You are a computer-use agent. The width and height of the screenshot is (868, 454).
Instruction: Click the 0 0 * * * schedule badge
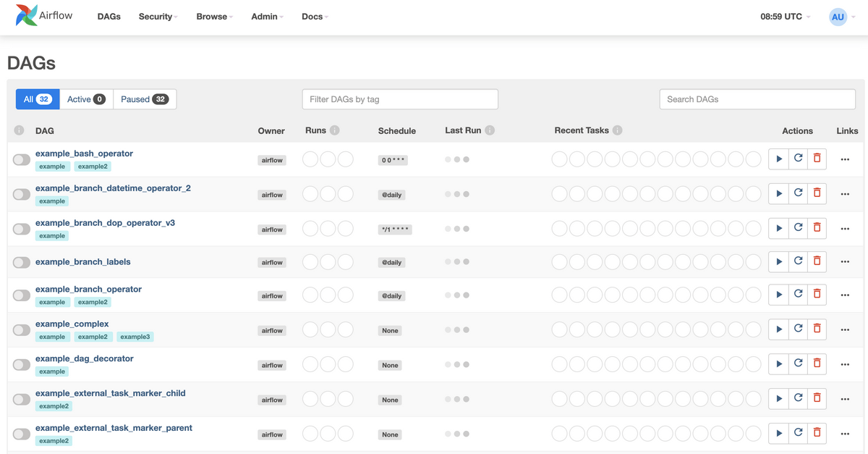pyautogui.click(x=393, y=160)
